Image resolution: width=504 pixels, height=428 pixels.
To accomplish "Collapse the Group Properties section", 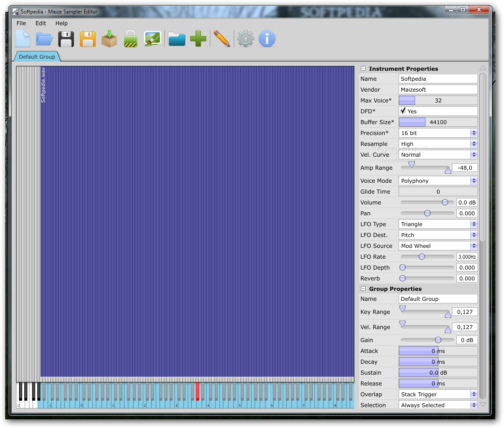I will coord(363,288).
